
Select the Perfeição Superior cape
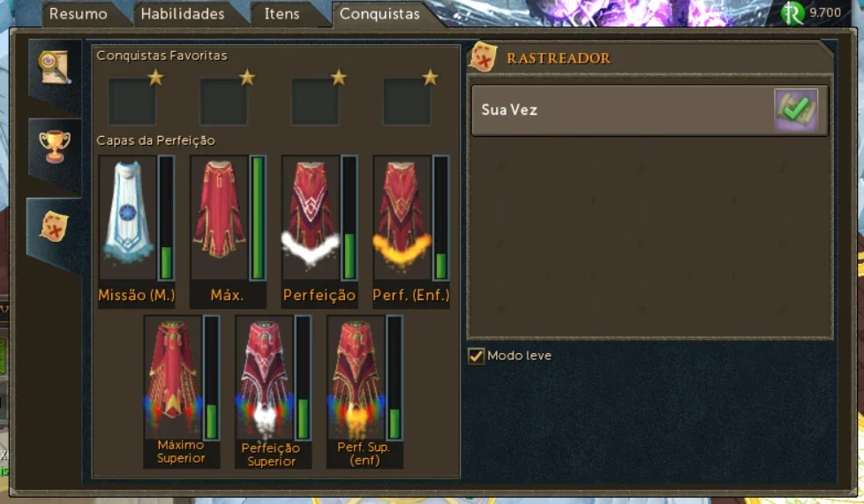click(x=265, y=377)
